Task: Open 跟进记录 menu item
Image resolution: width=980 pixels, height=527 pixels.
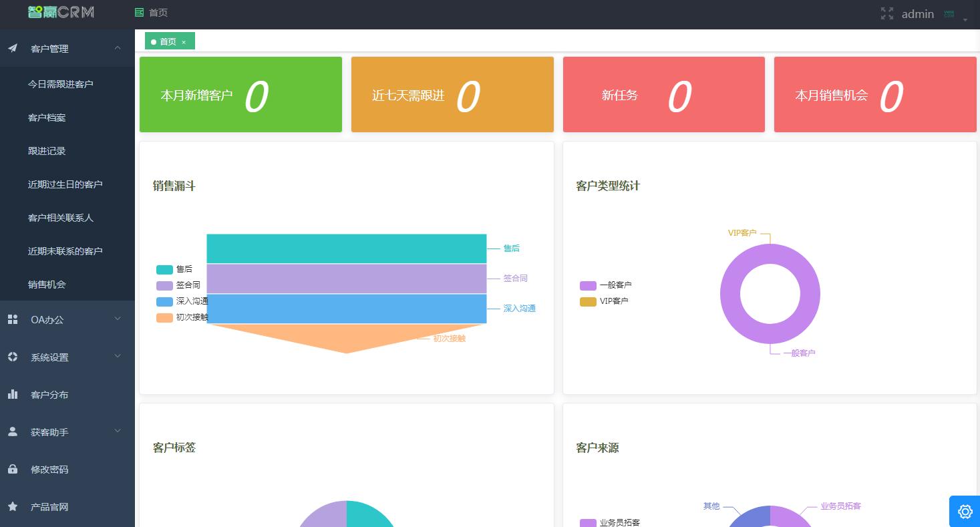Action: pos(67,151)
